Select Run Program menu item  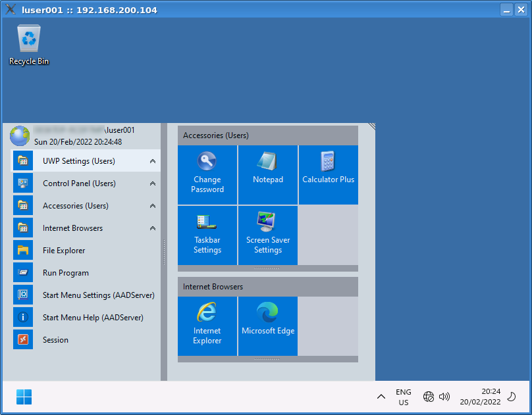(x=65, y=273)
